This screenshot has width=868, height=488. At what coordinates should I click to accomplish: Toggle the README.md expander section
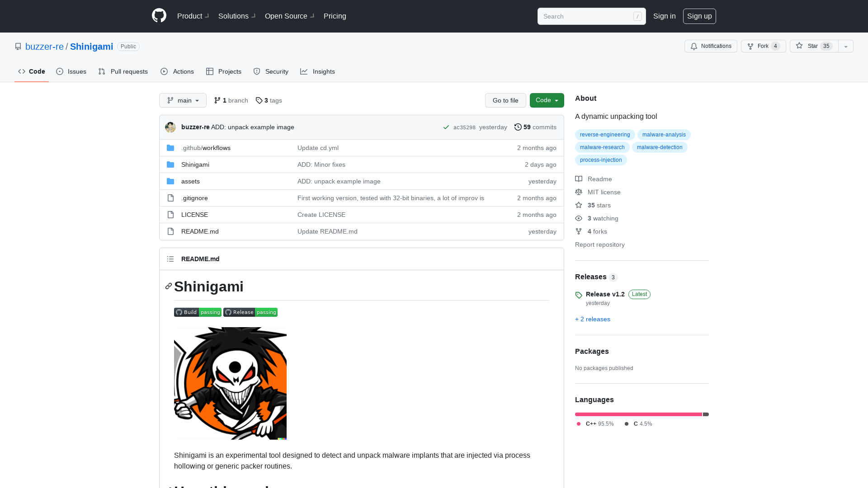170,259
